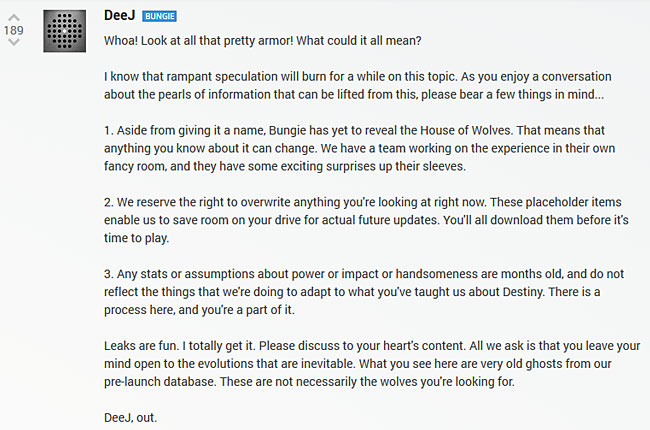Click numbered point 2 starting "We reserve the right"

[366, 220]
